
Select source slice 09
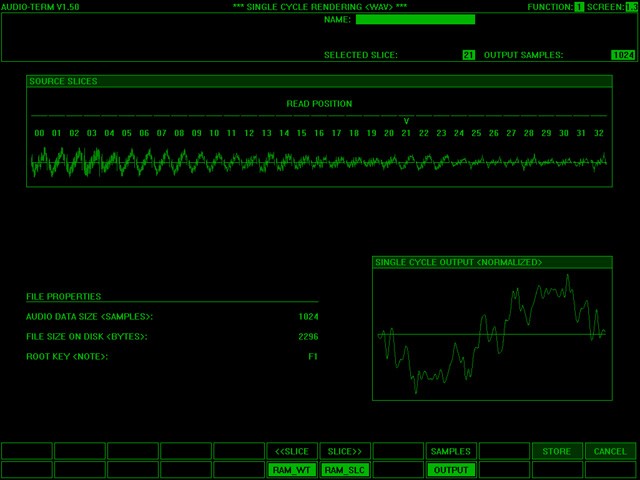pos(196,133)
